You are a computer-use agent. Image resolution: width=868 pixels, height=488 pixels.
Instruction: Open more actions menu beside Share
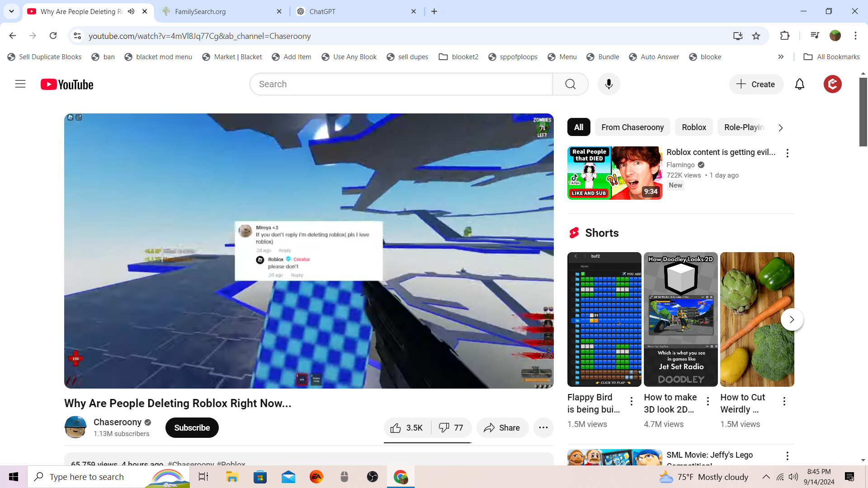point(543,428)
